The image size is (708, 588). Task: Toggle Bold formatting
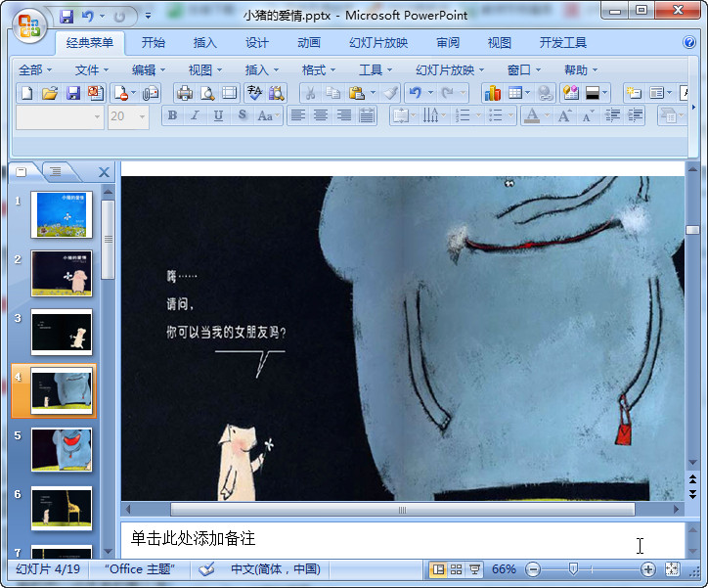172,115
